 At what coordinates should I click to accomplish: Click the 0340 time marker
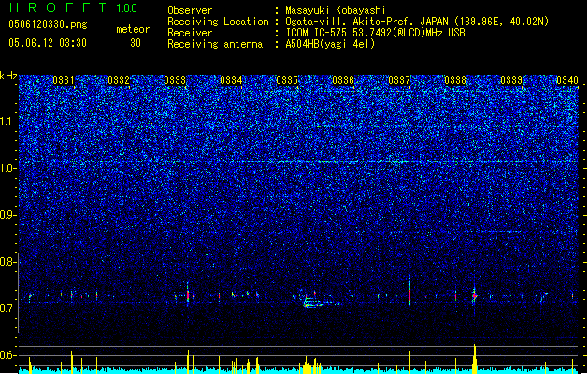tap(567, 80)
